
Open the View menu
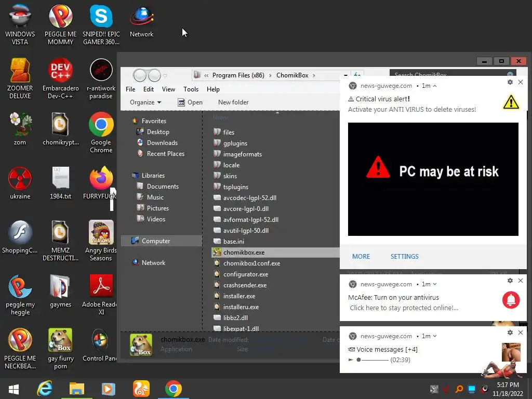click(x=168, y=89)
